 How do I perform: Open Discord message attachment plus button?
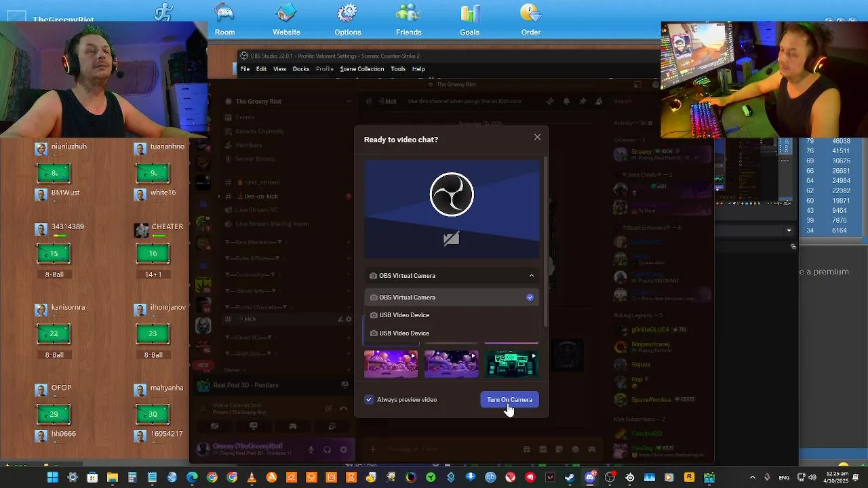(x=372, y=449)
